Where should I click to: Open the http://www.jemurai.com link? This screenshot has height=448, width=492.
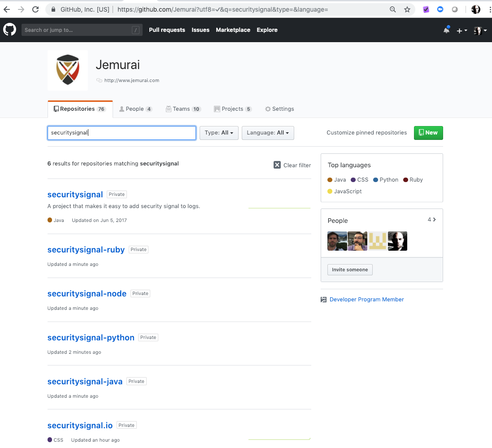coord(132,80)
